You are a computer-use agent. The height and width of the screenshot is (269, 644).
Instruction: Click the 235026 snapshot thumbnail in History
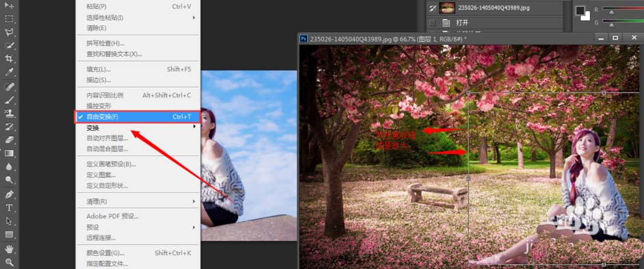(446, 8)
